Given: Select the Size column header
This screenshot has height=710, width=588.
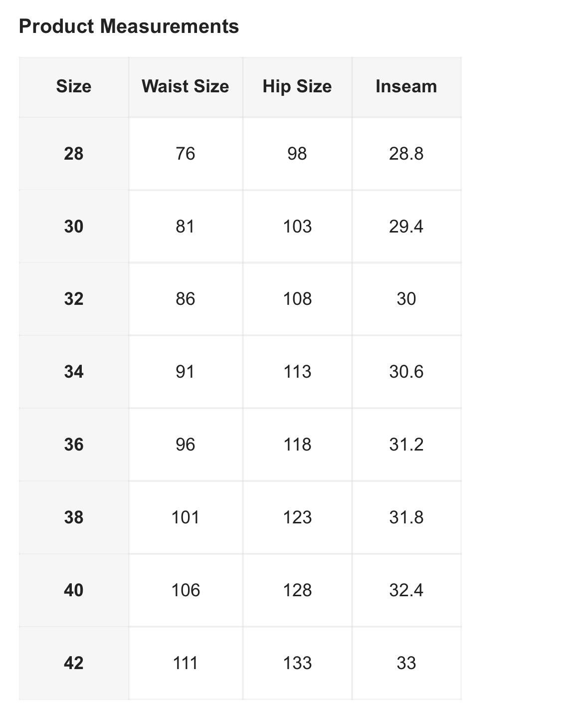Looking at the screenshot, I should tap(74, 87).
